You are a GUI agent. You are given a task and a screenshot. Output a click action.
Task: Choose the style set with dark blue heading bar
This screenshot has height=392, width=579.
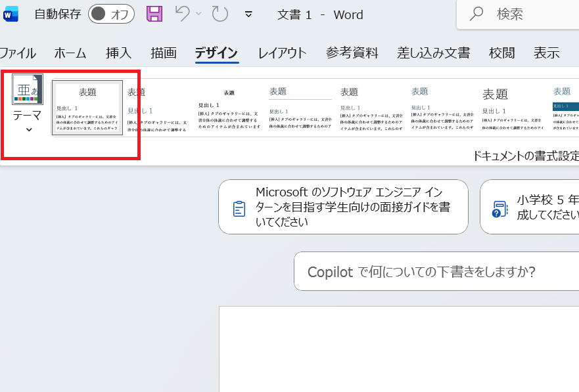pos(565,108)
